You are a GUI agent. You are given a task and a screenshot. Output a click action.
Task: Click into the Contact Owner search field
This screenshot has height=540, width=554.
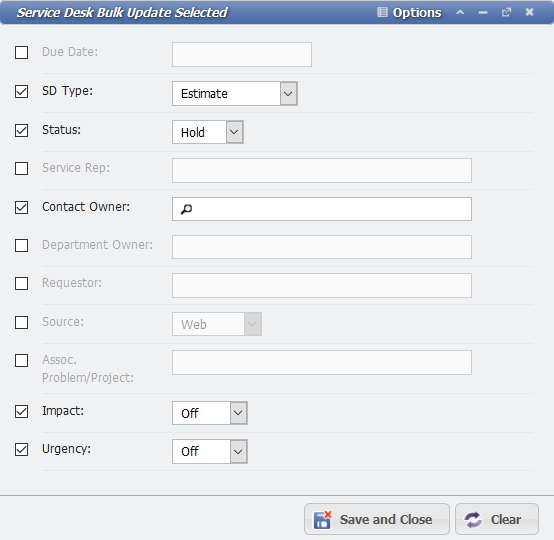click(322, 209)
